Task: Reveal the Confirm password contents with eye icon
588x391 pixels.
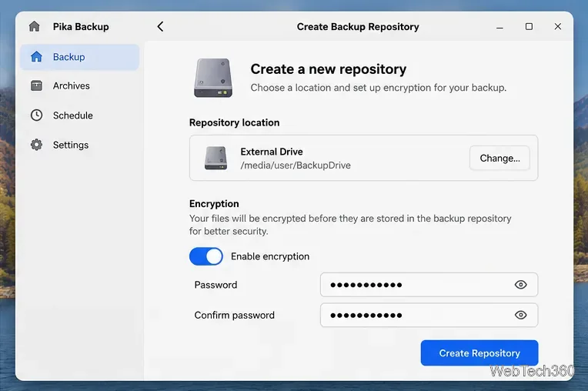Action: pyautogui.click(x=520, y=315)
